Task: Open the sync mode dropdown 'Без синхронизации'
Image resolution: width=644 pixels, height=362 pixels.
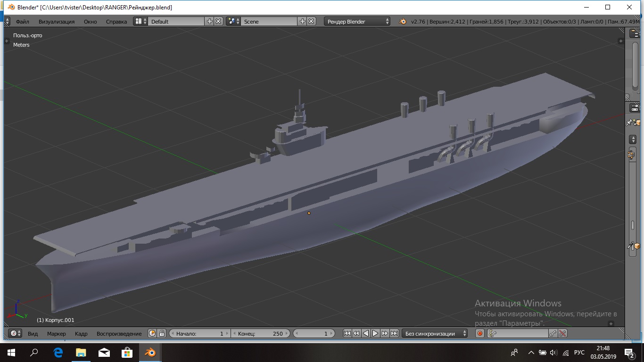Action: (x=436, y=333)
